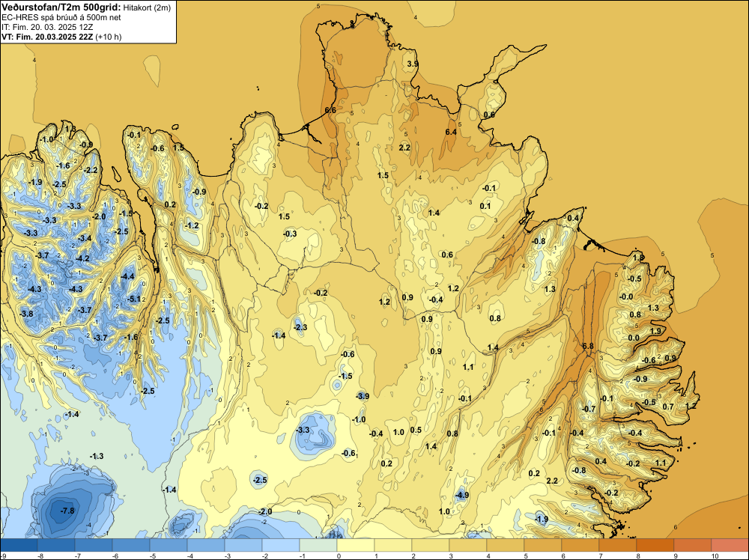This screenshot has height=560, width=749.
Task: Click the temperature value '0.5' without a minus sign
Action: coord(416,430)
